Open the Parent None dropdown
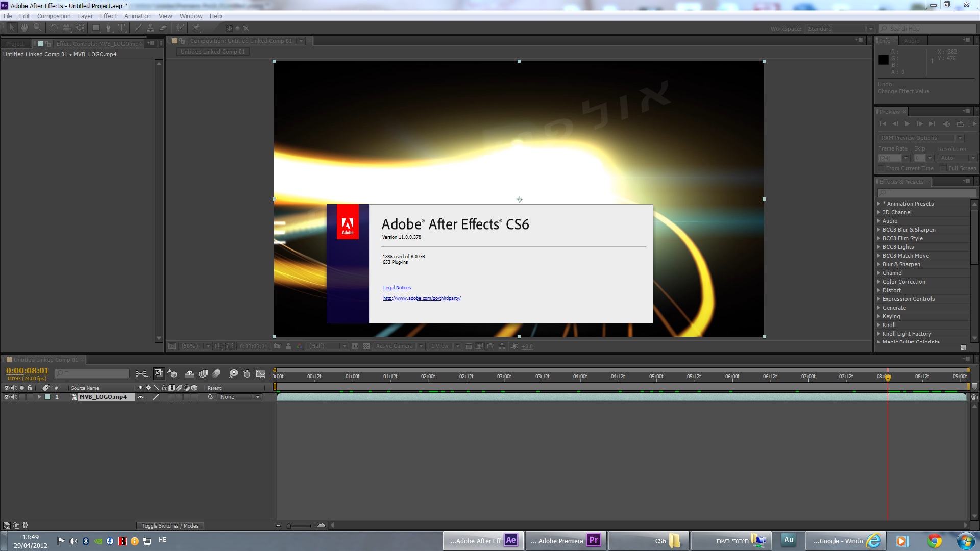This screenshot has width=980, height=551. click(x=240, y=397)
